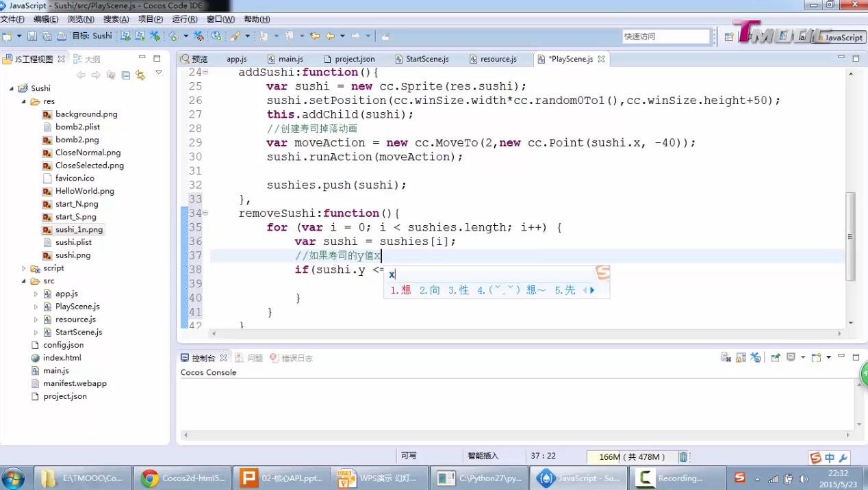
Task: Open the Chrome Cocos2d-html5 taskbar item
Action: (183, 478)
